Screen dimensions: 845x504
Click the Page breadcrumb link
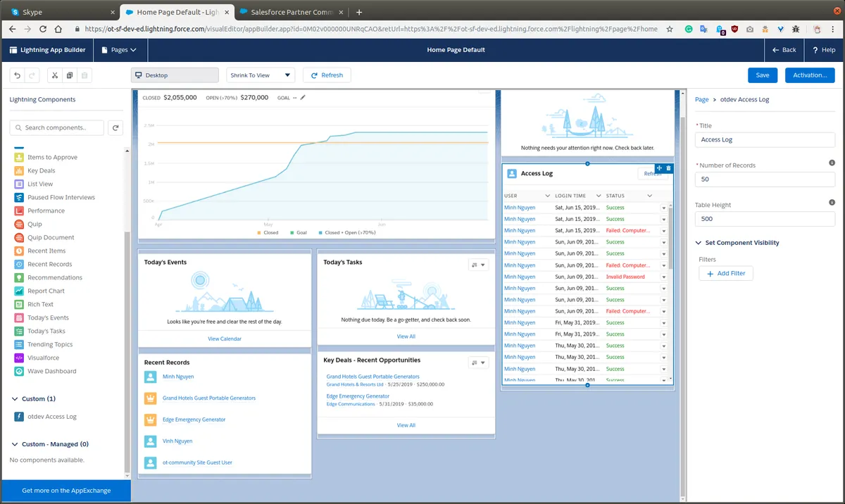point(701,99)
